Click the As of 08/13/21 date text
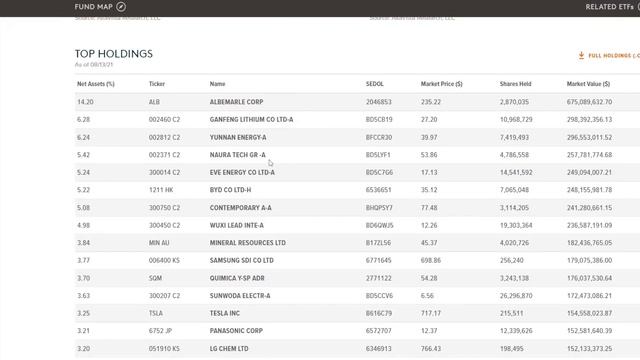Screen dimensions: 640x360 click(x=94, y=64)
